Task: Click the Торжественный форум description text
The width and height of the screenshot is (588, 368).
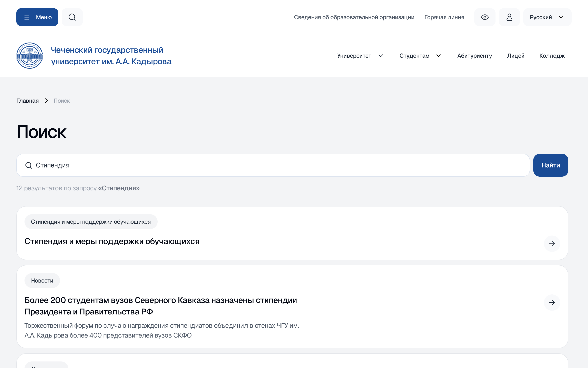Action: 162,330
